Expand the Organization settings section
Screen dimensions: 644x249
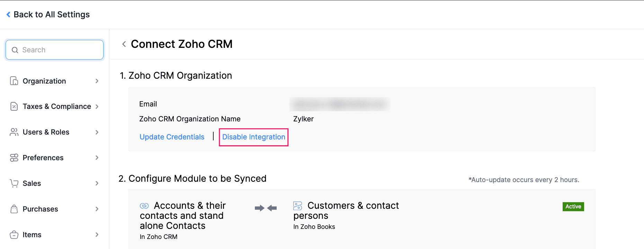(97, 81)
